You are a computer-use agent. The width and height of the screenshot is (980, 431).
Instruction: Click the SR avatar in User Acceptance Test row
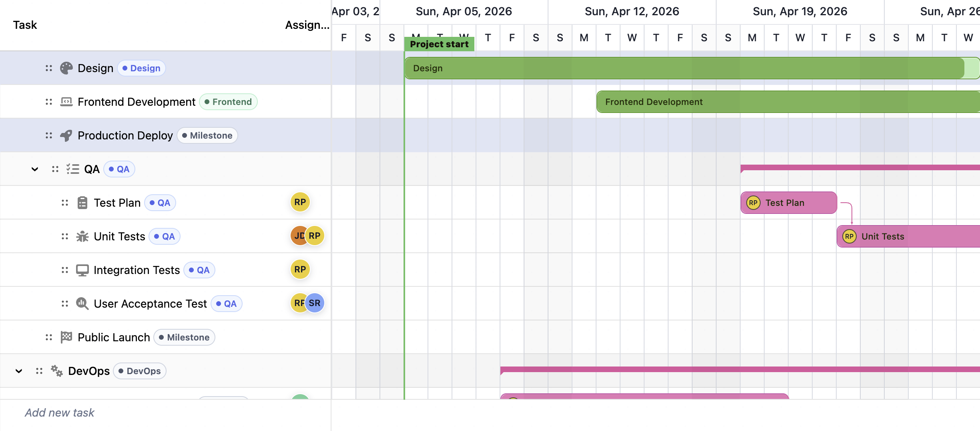(x=315, y=303)
